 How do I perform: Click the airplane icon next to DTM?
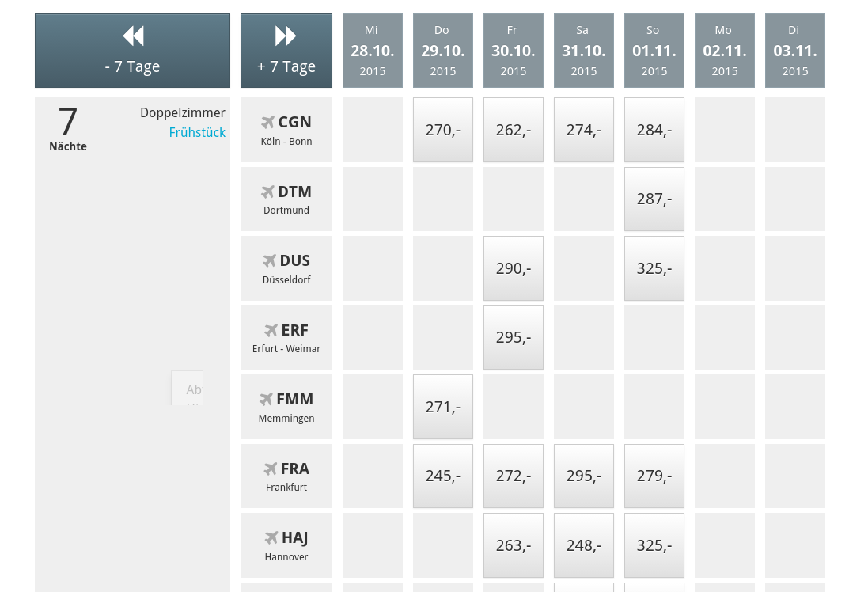268,192
